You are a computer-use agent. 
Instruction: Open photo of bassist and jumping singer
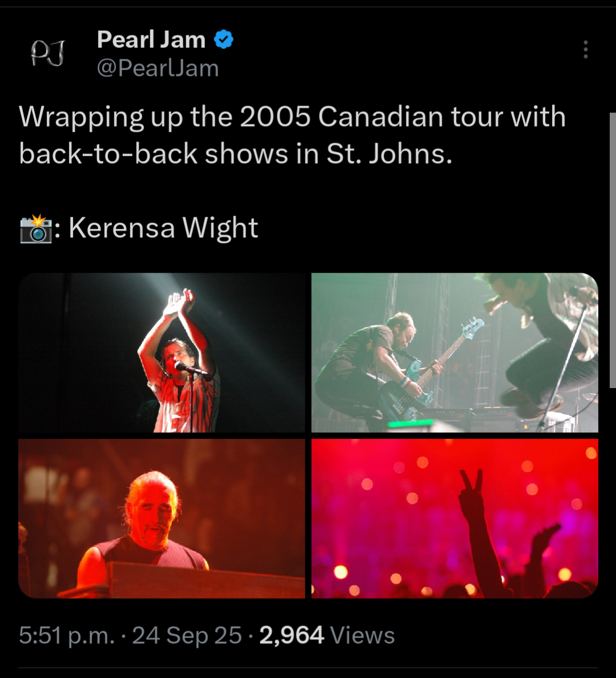(x=454, y=352)
